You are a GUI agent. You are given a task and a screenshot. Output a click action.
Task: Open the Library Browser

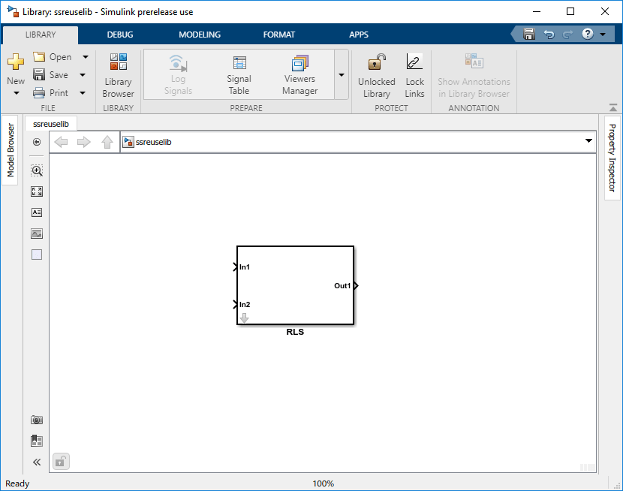pos(118,75)
